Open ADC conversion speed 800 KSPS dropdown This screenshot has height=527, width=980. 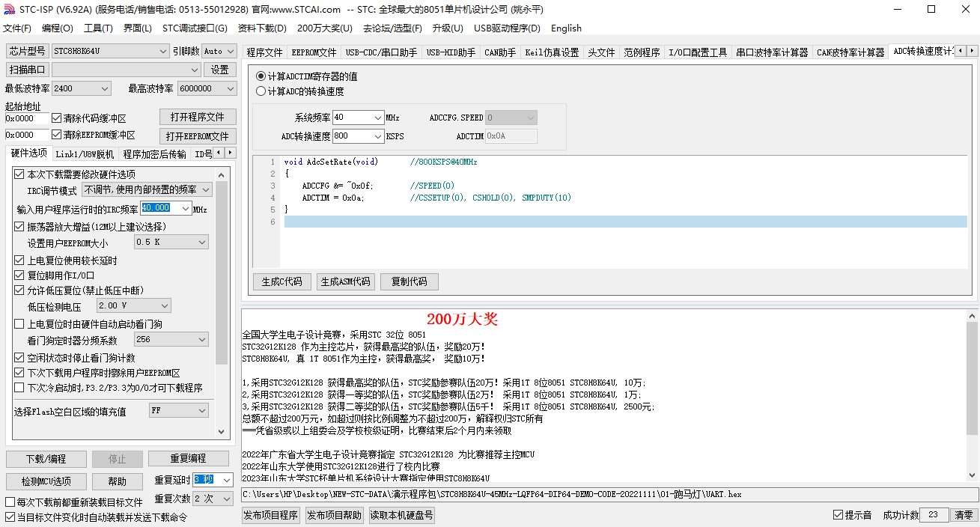[358, 136]
